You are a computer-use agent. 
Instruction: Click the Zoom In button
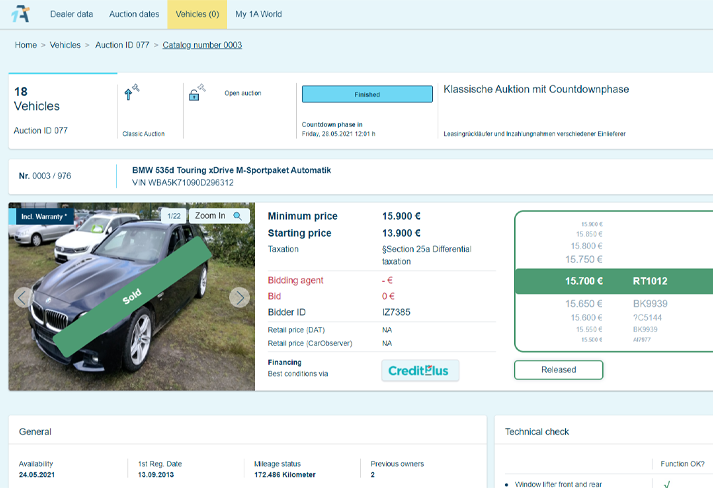(219, 216)
